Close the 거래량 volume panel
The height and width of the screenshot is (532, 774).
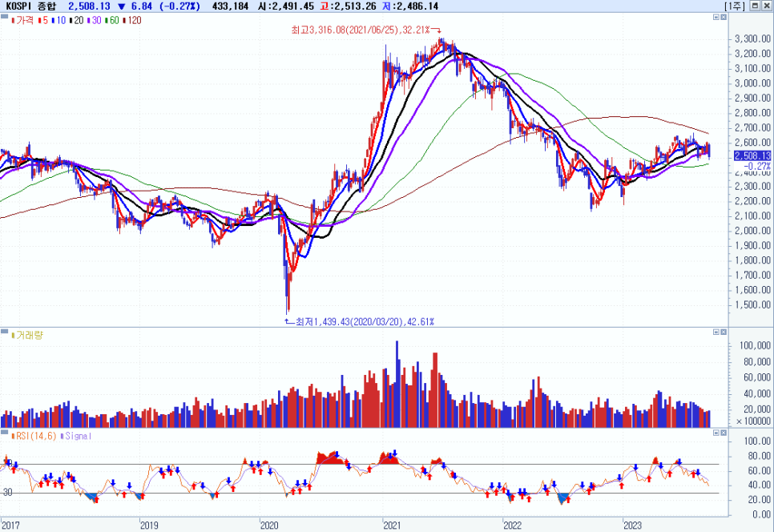pyautogui.click(x=724, y=332)
